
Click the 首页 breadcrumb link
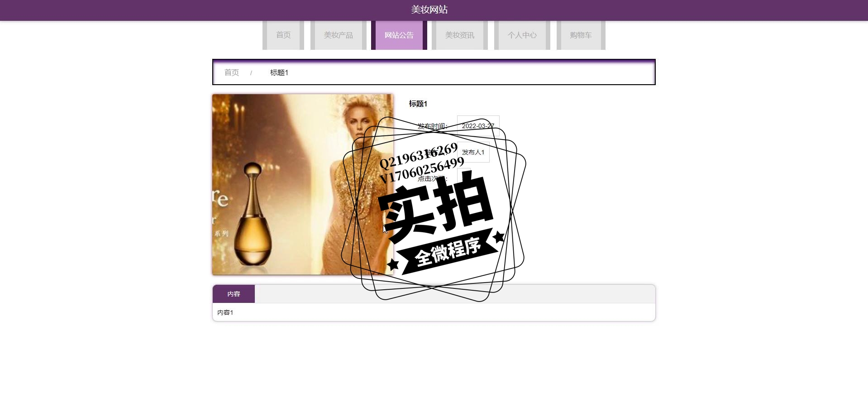click(x=232, y=72)
